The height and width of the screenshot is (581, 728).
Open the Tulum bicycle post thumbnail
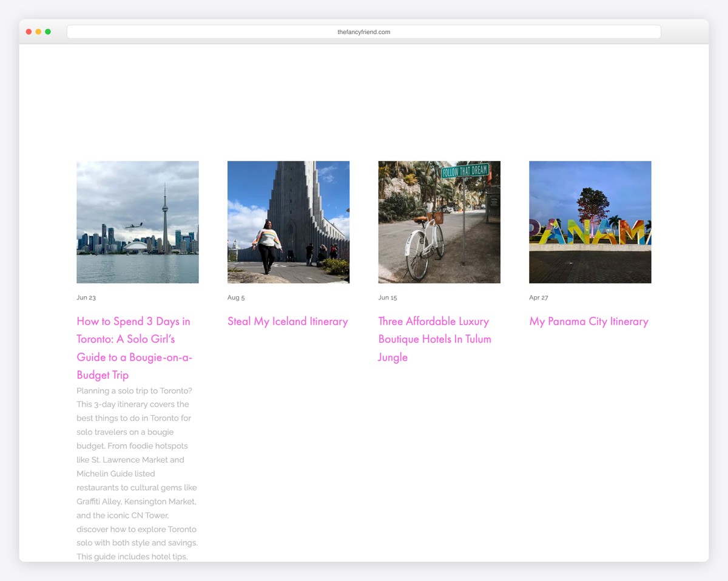tap(439, 222)
